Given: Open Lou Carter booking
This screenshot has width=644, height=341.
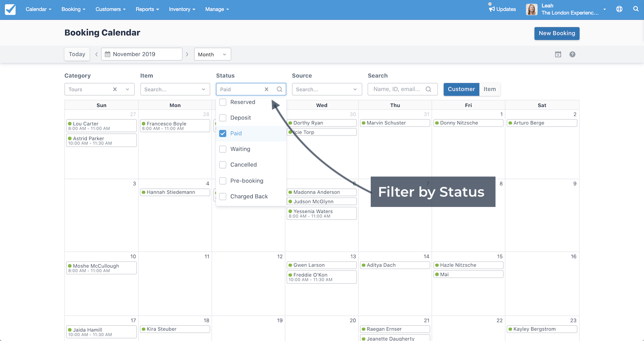Looking at the screenshot, I should 101,126.
